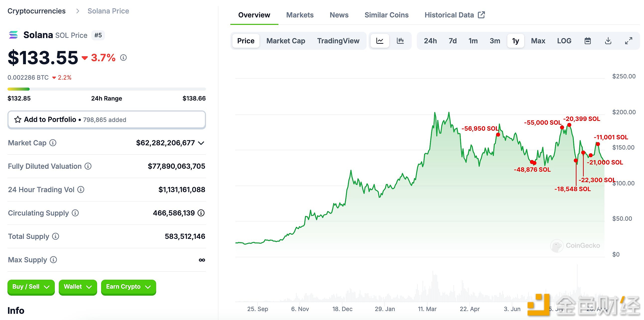The height and width of the screenshot is (320, 644).
Task: Click $200.00 price axis label
Action: [x=624, y=112]
